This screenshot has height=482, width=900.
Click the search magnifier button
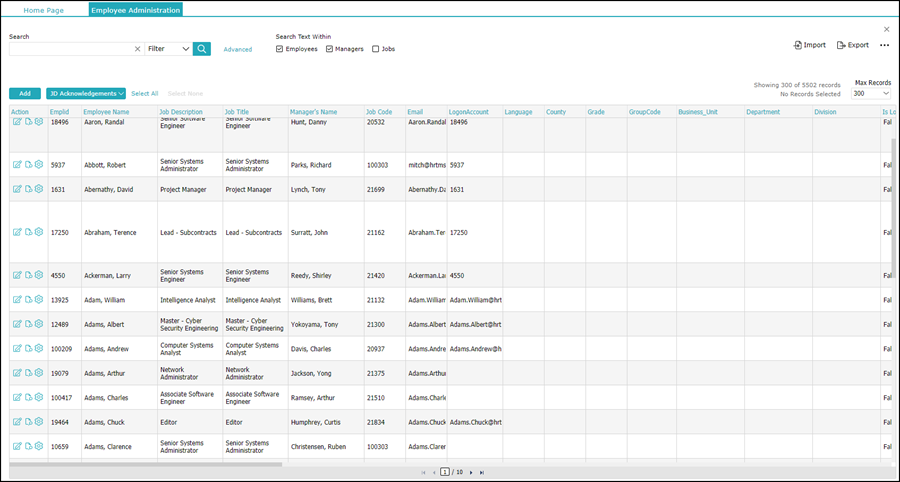[202, 48]
